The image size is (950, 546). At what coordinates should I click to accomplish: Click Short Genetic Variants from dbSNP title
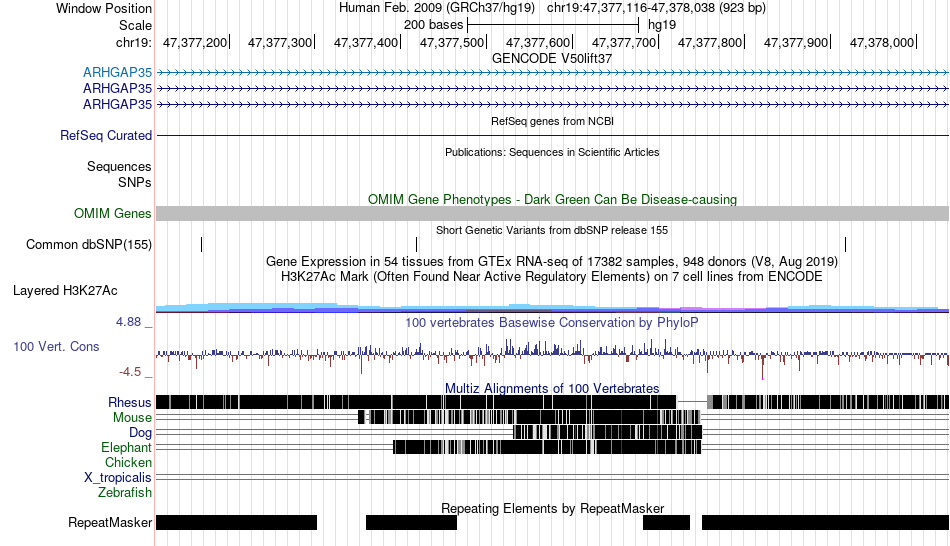(552, 230)
